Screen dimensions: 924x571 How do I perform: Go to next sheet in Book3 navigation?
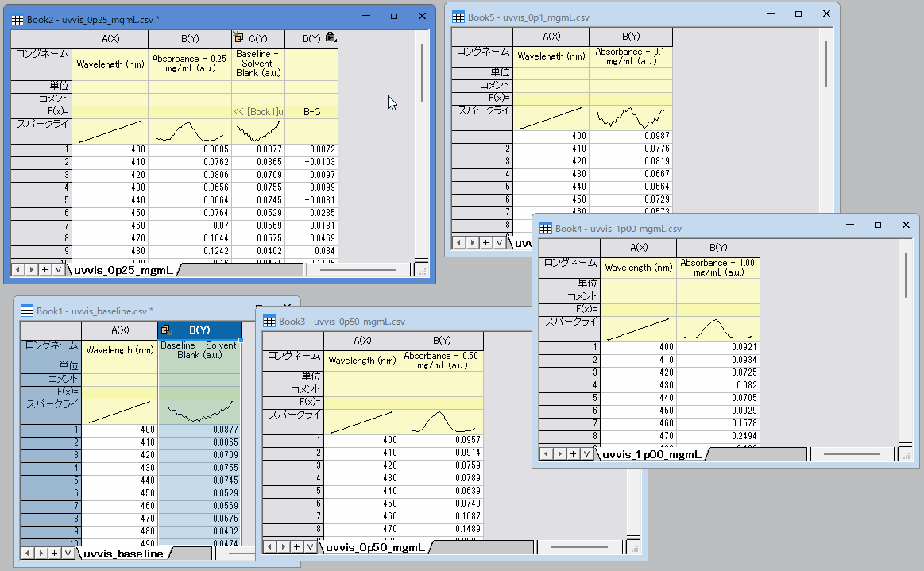283,547
